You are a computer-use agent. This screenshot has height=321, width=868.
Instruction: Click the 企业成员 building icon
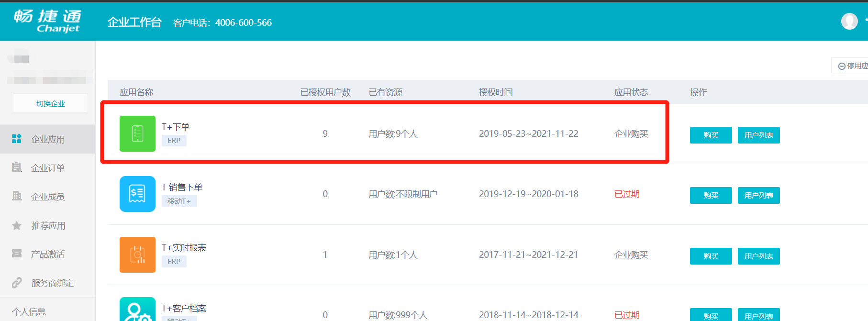click(17, 196)
